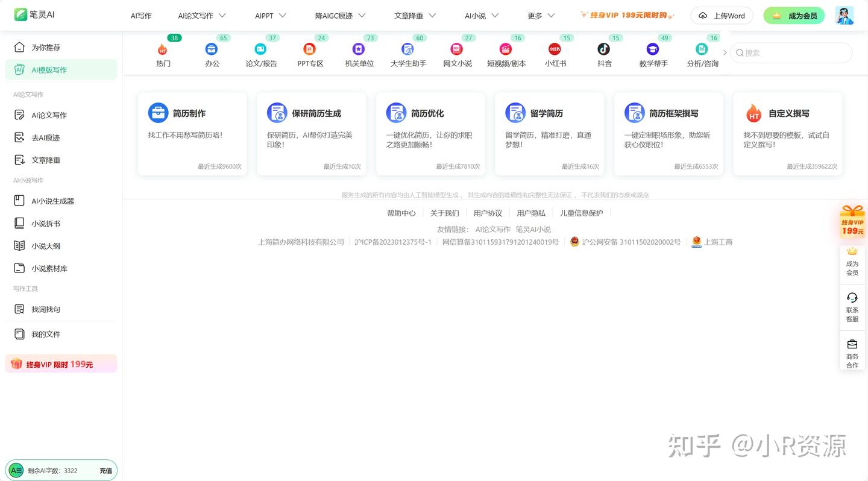Image resolution: width=868 pixels, height=481 pixels.
Task: Click the 文章降重 sidebar icon
Action: pyautogui.click(x=19, y=160)
